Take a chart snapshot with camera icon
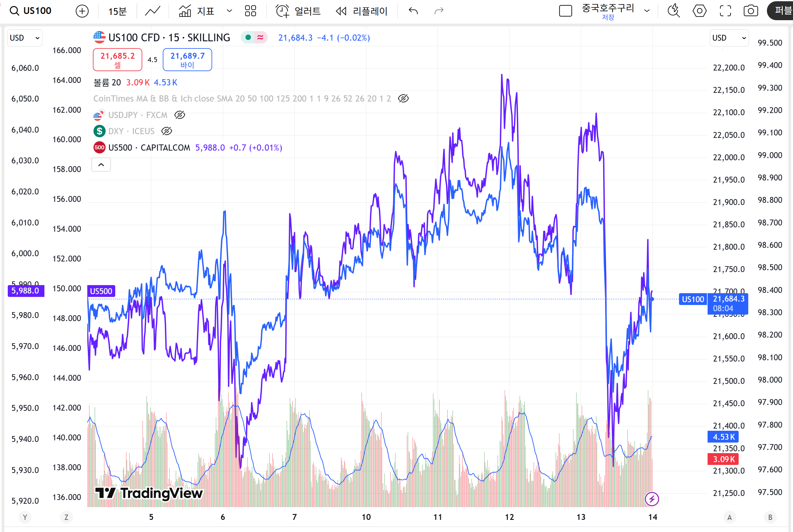Image resolution: width=793 pixels, height=532 pixels. pyautogui.click(x=750, y=11)
